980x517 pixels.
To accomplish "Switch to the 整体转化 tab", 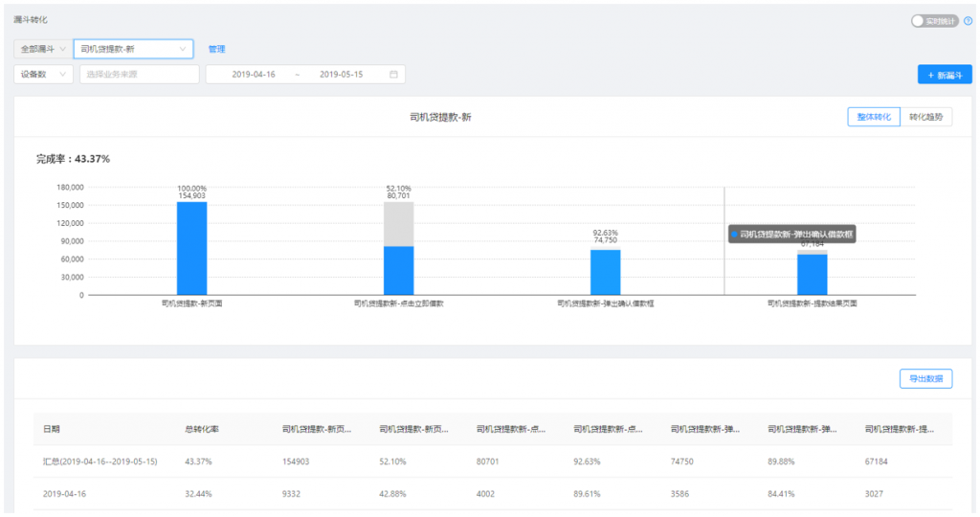I will (x=873, y=117).
